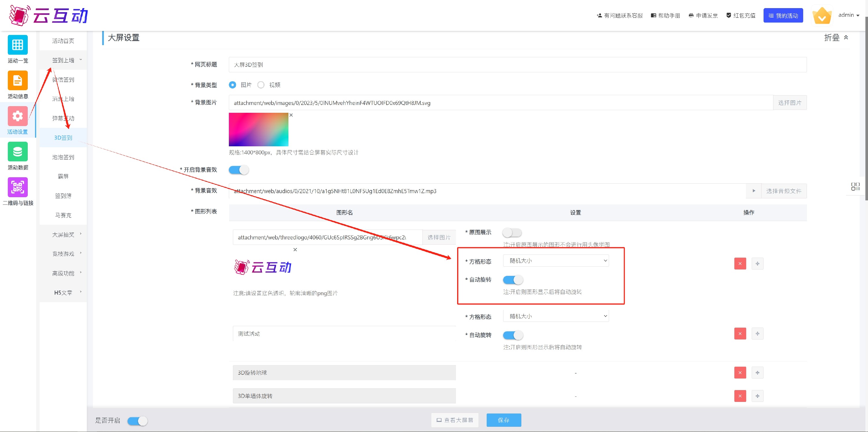The height and width of the screenshot is (432, 868).
Task: Open 帮助手册 link
Action: (x=665, y=16)
